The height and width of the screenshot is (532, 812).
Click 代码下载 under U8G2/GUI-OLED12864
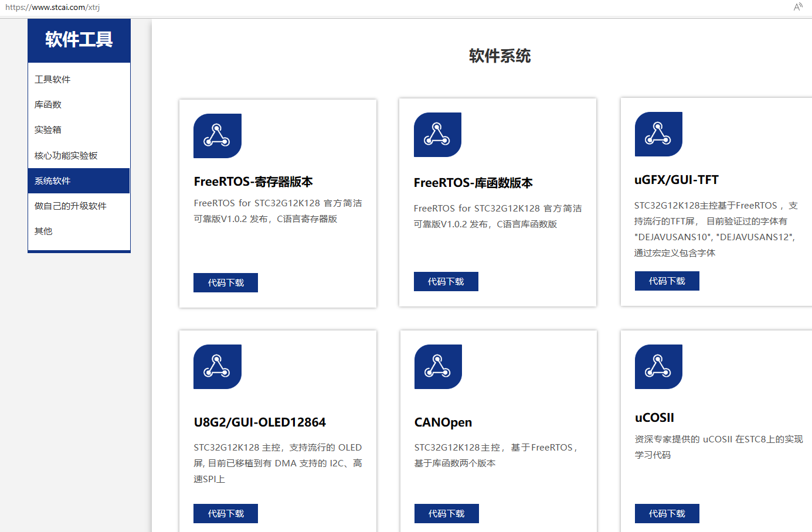click(x=226, y=513)
